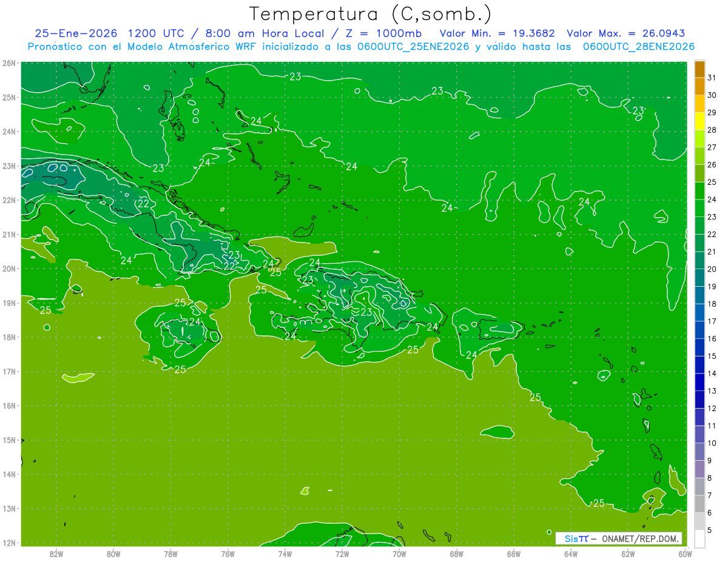Viewport: 728px width, 562px height.
Task: Click the 13N latitude axis label
Action: pos(9,508)
